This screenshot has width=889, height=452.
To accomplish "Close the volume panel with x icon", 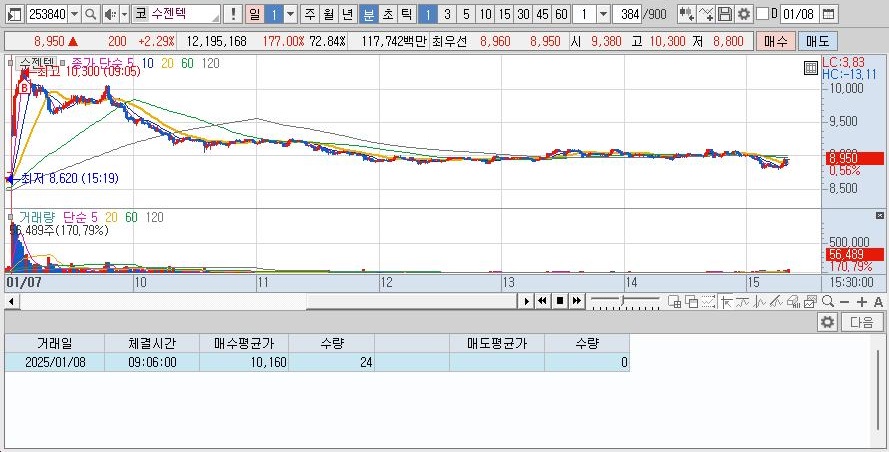I will (879, 216).
